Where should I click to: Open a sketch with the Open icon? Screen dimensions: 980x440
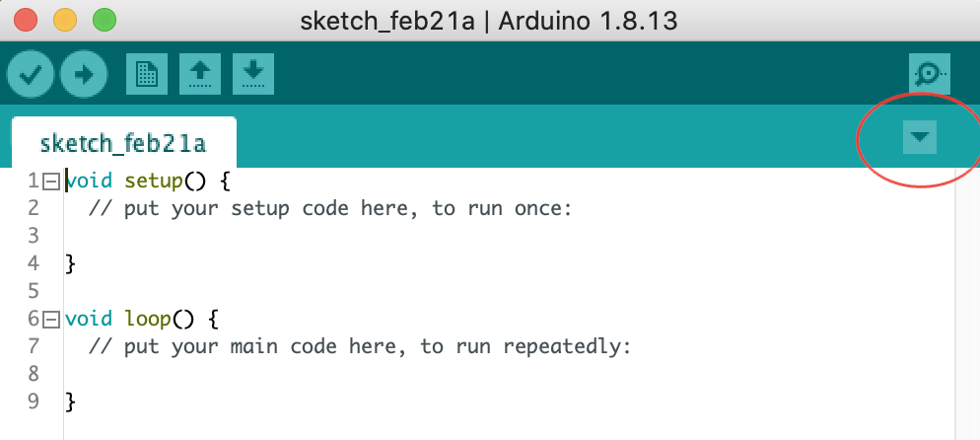coord(200,74)
